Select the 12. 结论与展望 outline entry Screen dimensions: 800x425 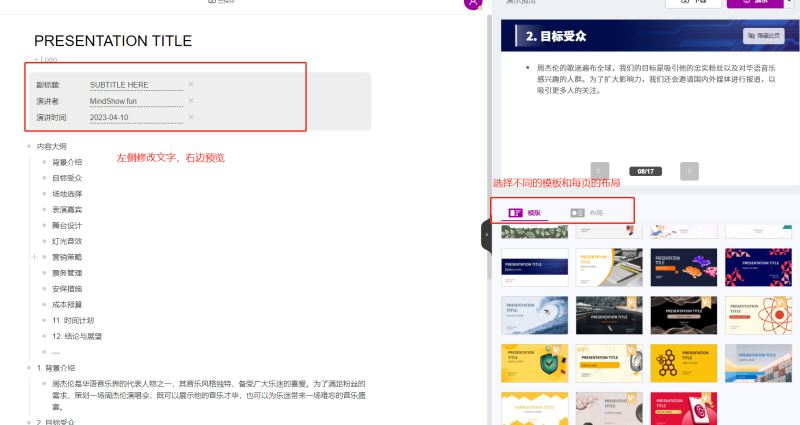77,336
